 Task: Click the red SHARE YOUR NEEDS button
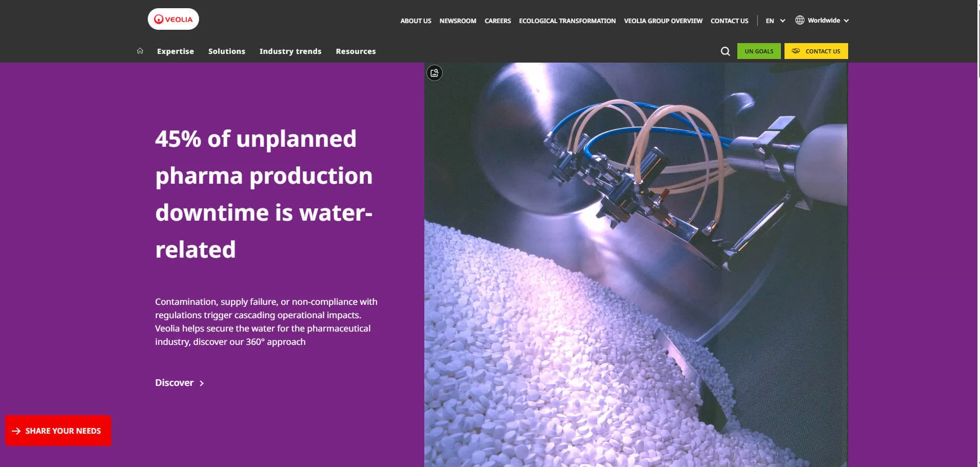point(58,431)
